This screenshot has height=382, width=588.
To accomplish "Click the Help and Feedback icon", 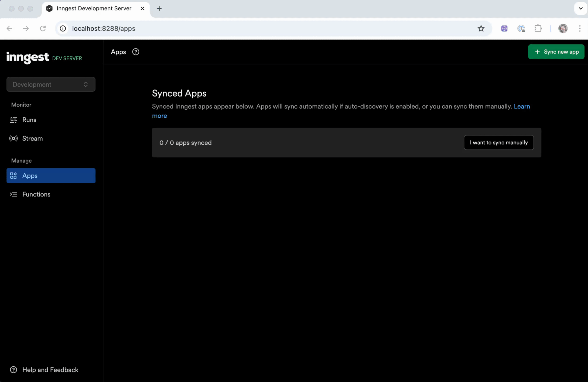I will click(14, 369).
